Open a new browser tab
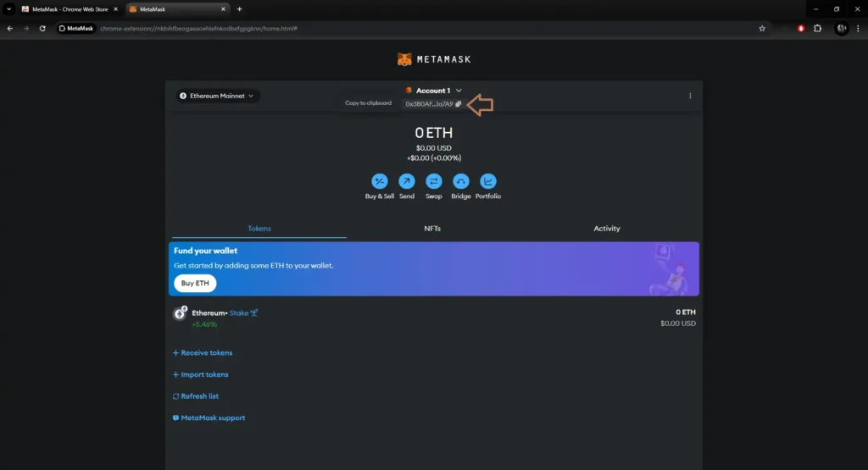The width and height of the screenshot is (868, 470). pyautogui.click(x=239, y=8)
